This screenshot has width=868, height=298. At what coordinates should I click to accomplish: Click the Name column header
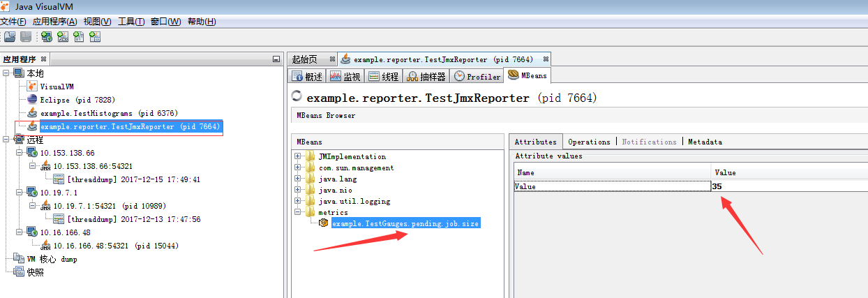point(612,172)
